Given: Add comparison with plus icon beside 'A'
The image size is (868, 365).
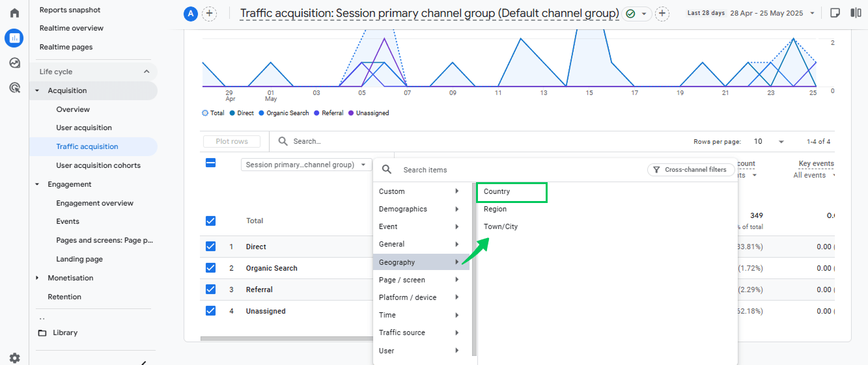Looking at the screenshot, I should (x=209, y=14).
